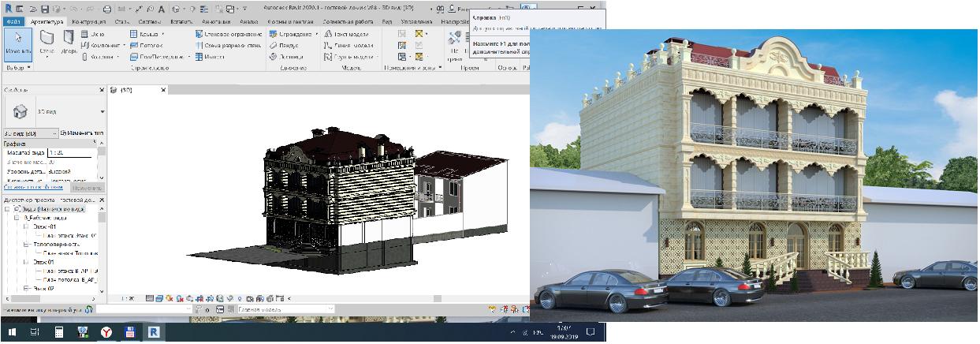Open the Файл tab
The image size is (980, 344).
click(12, 22)
